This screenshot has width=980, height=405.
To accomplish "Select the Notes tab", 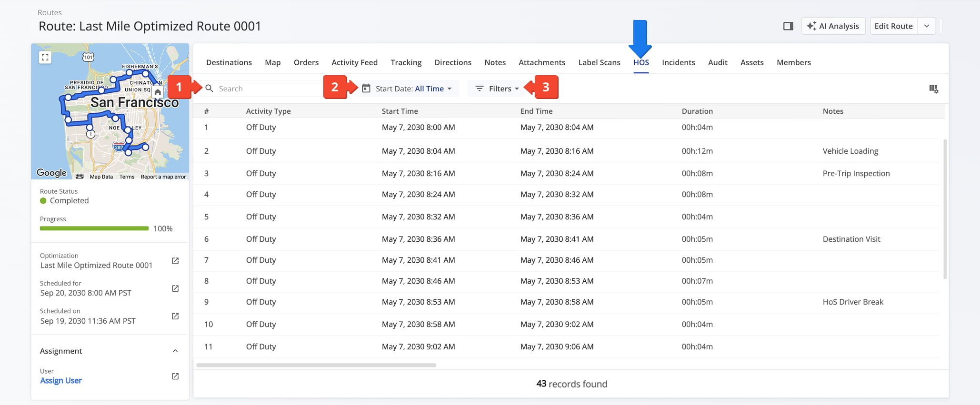I will tap(495, 62).
